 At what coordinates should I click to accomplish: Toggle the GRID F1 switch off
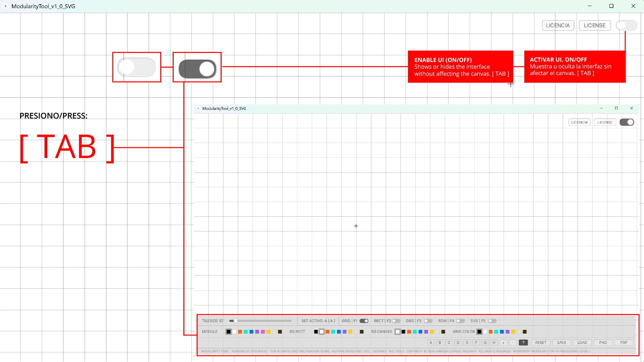point(364,321)
